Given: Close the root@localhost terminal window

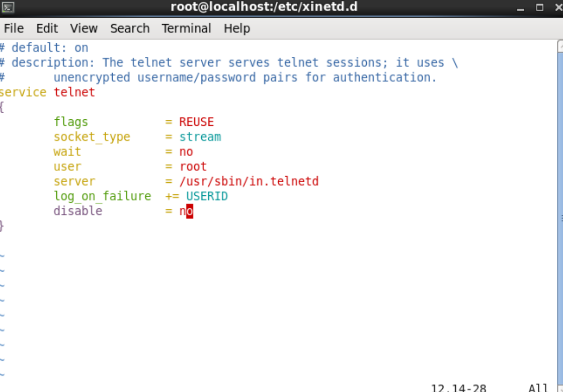Looking at the screenshot, I should [558, 8].
